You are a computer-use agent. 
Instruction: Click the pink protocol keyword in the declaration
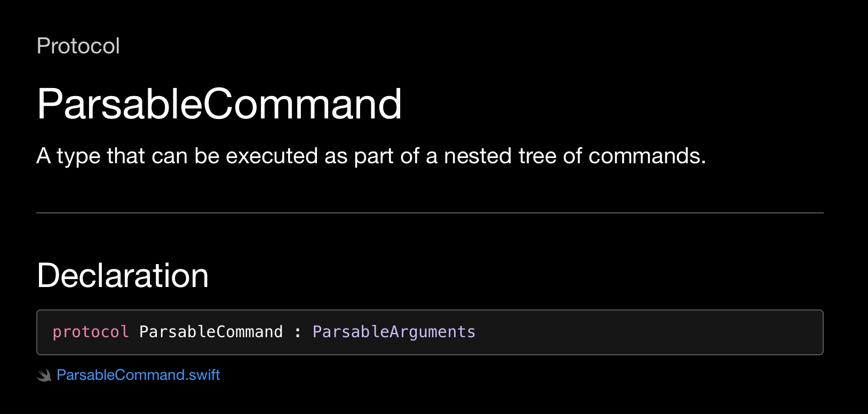click(x=91, y=332)
